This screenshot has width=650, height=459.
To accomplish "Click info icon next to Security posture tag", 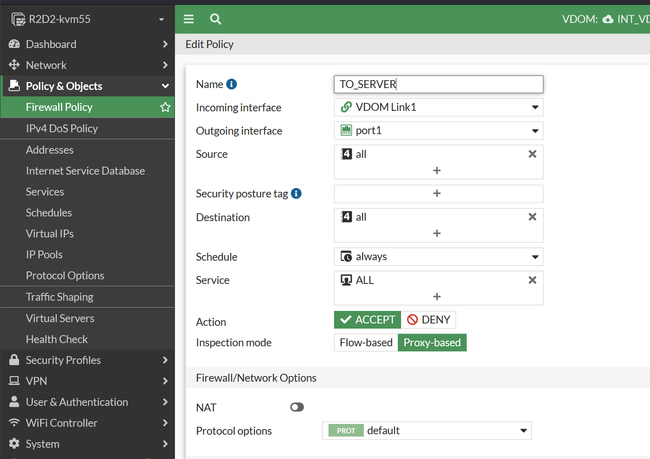I will (x=296, y=194).
